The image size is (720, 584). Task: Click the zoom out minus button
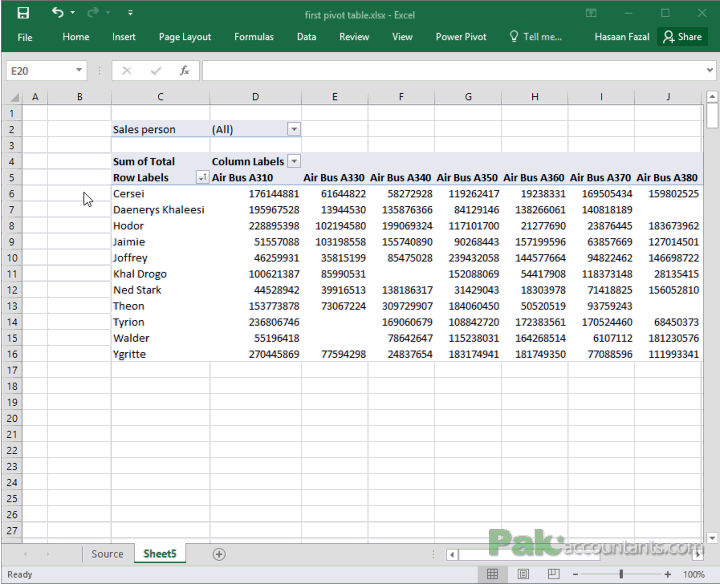(x=575, y=574)
